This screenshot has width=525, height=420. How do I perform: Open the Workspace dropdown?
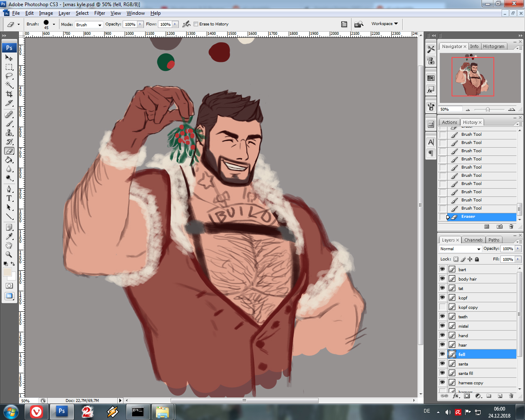point(384,24)
